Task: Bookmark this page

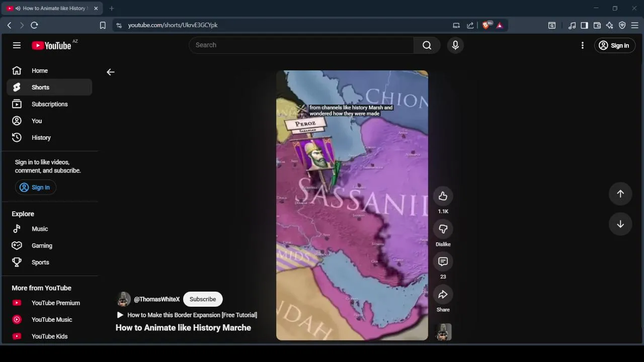Action: tap(103, 25)
